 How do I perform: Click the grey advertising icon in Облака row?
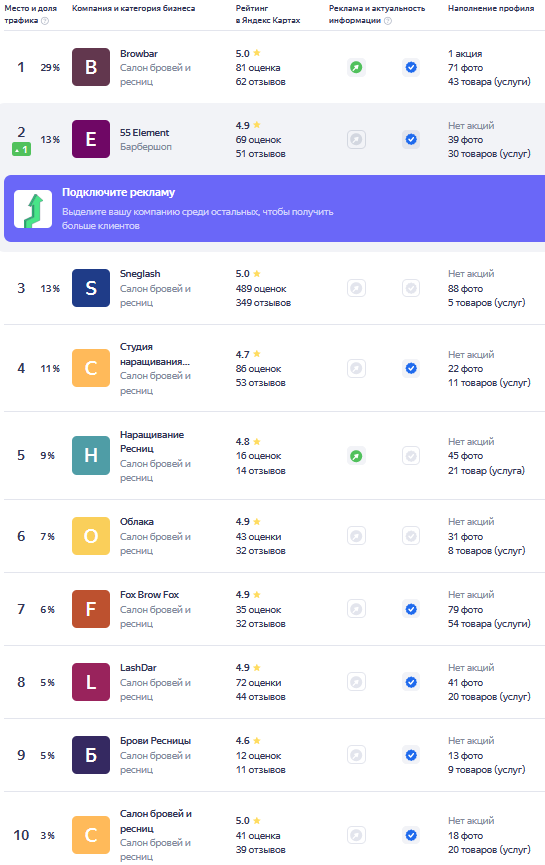tap(356, 536)
